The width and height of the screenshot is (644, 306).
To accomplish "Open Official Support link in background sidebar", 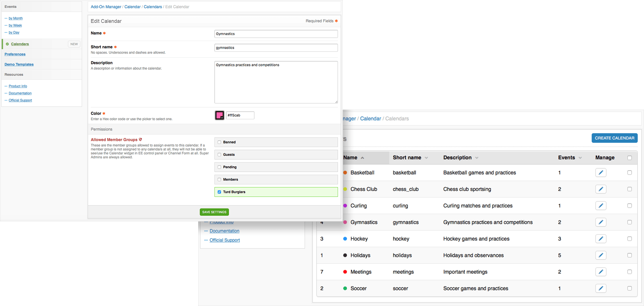I will tap(225, 240).
